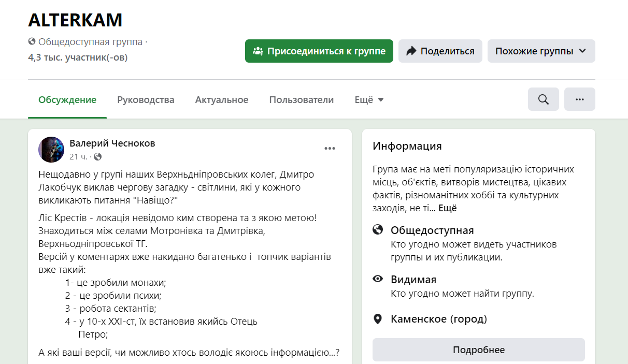Click Присоединиться к группе button

(319, 51)
